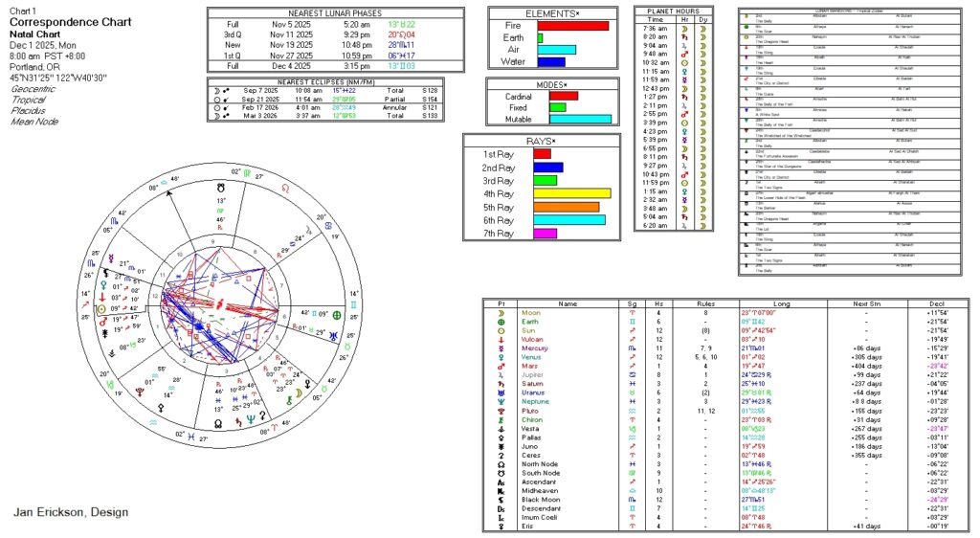The height and width of the screenshot is (538, 980).
Task: Click the North Node symbol in the table
Action: point(501,462)
